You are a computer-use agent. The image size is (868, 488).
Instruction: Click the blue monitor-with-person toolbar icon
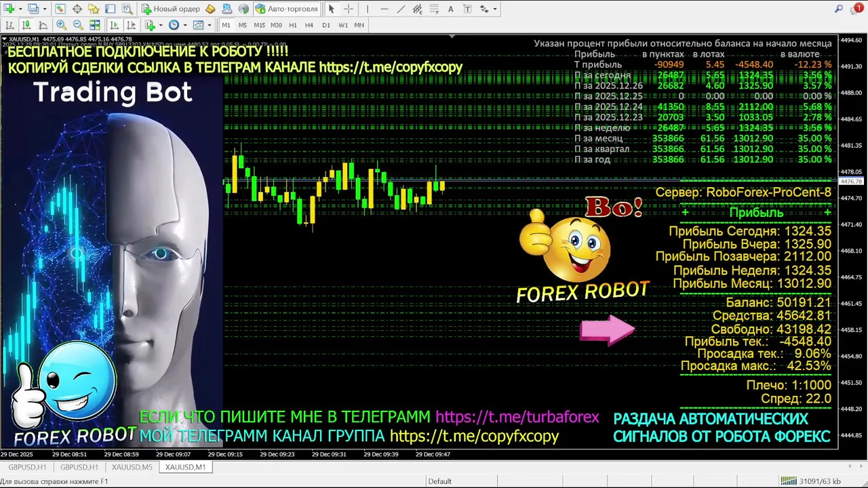[227, 9]
